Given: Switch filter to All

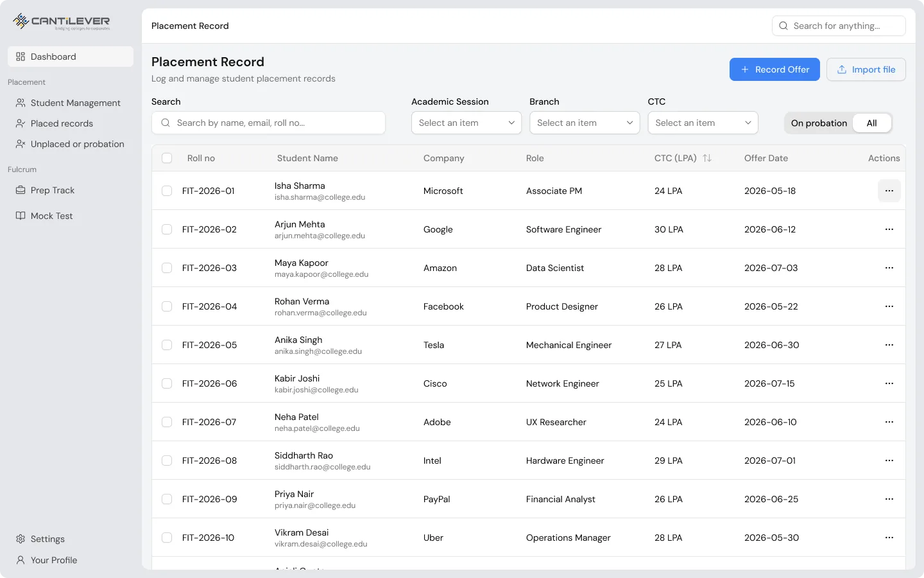Looking at the screenshot, I should point(872,123).
